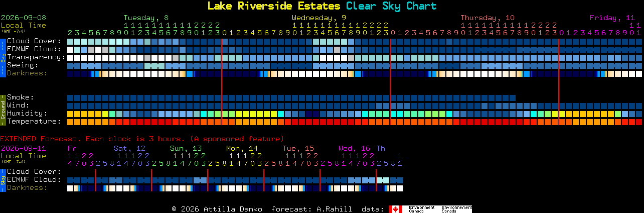Open the Smoke row label
This screenshot has width=644, height=213.
[21, 97]
